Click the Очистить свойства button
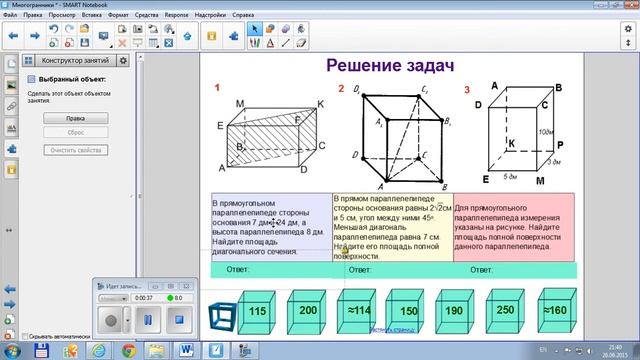 pyautogui.click(x=76, y=150)
